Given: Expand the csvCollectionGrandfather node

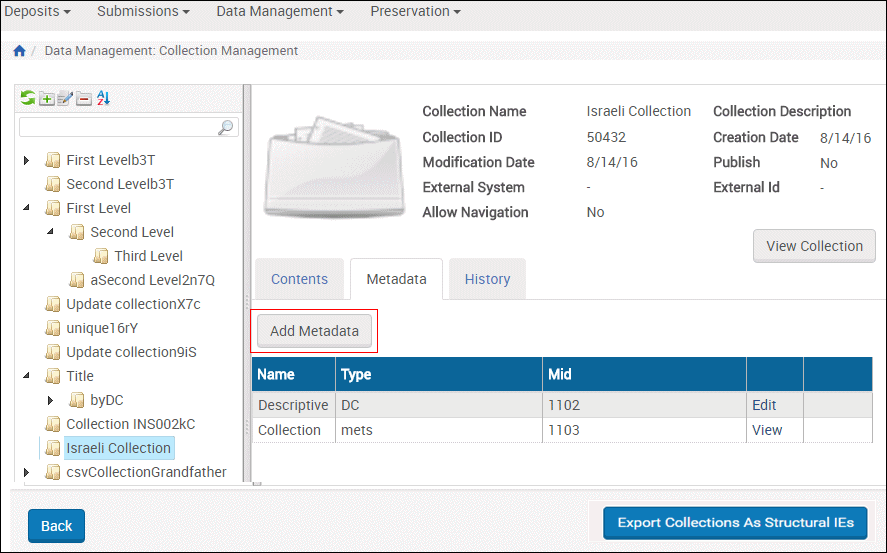Looking at the screenshot, I should [27, 472].
